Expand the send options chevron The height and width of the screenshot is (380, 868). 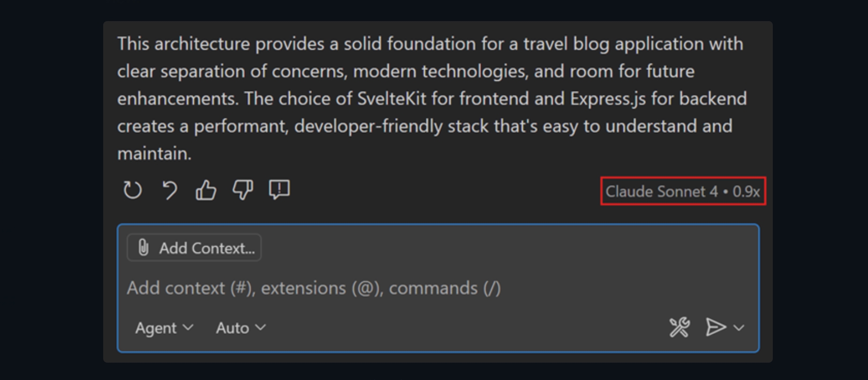(x=738, y=328)
